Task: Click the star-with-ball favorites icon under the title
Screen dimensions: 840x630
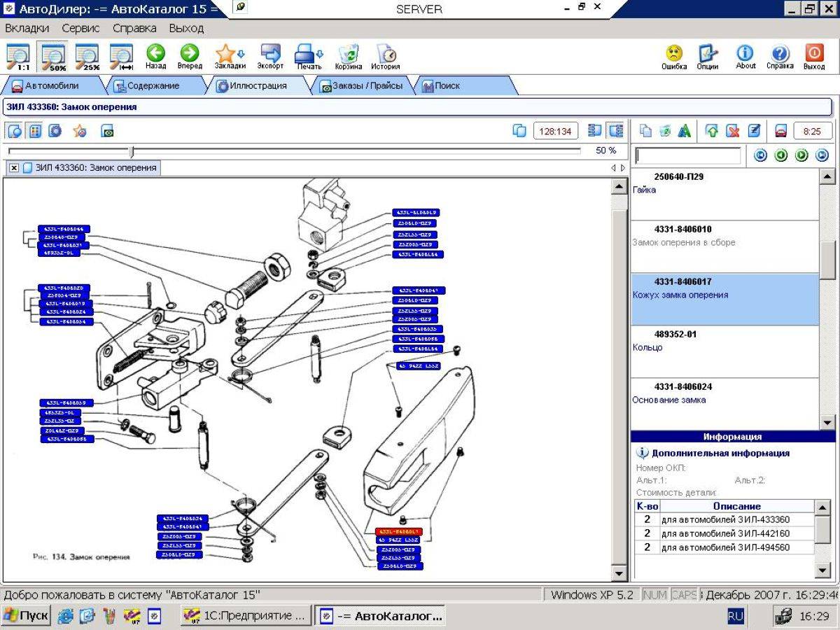Action: pos(80,131)
